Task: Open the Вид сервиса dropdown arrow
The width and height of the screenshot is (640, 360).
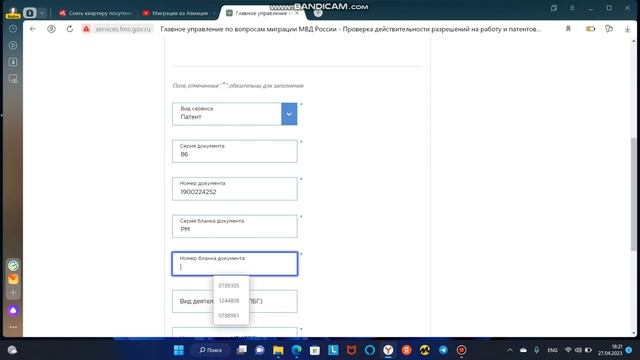Action: point(289,114)
